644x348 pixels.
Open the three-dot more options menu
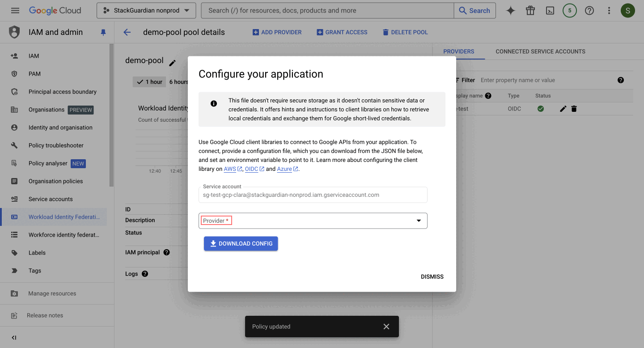[x=609, y=11]
